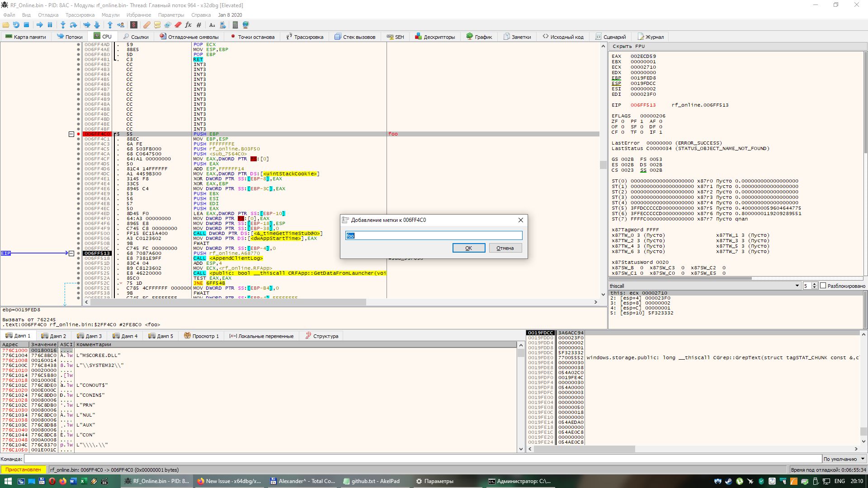Open Windows Start menu
868x488 pixels.
(8, 481)
